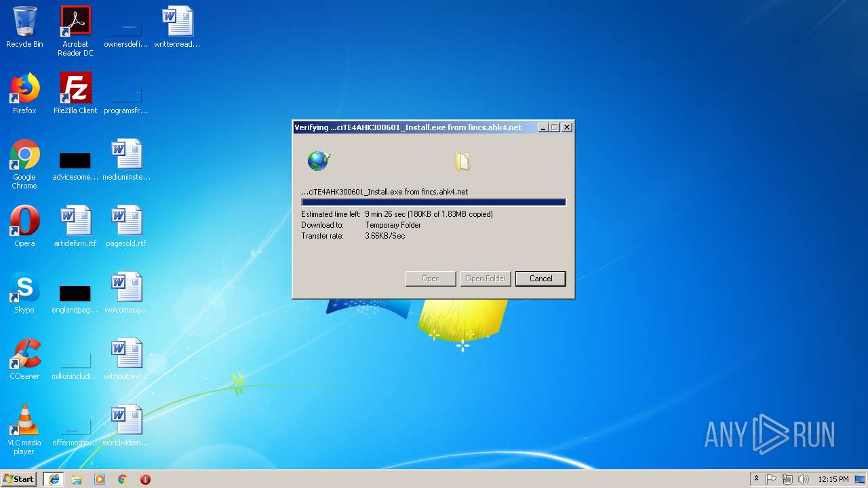The width and height of the screenshot is (868, 488).
Task: Select the articlefirm.rtf document
Action: click(x=75, y=226)
